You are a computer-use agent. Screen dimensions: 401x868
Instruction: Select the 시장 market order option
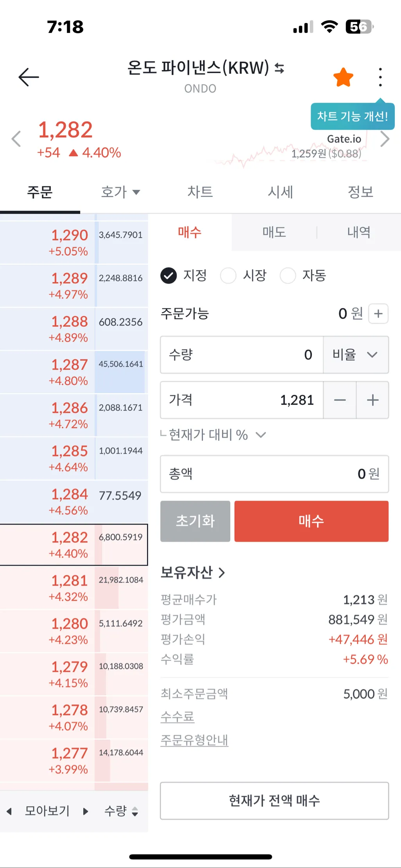click(228, 276)
